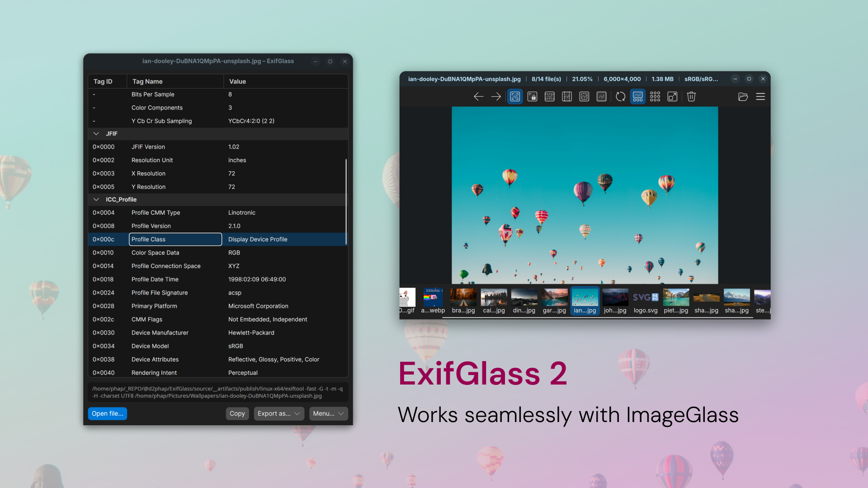Open a file with the folder icon in ImageGlass
The width and height of the screenshot is (868, 488).
743,97
